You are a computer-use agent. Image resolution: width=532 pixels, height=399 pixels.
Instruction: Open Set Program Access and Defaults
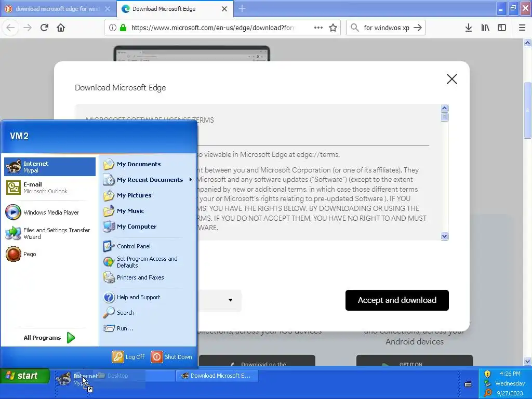pos(148,262)
